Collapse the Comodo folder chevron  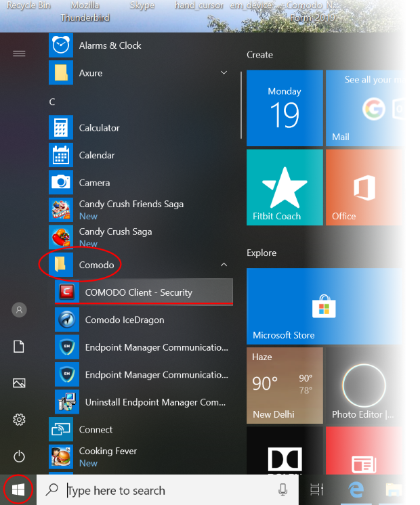pos(224,265)
